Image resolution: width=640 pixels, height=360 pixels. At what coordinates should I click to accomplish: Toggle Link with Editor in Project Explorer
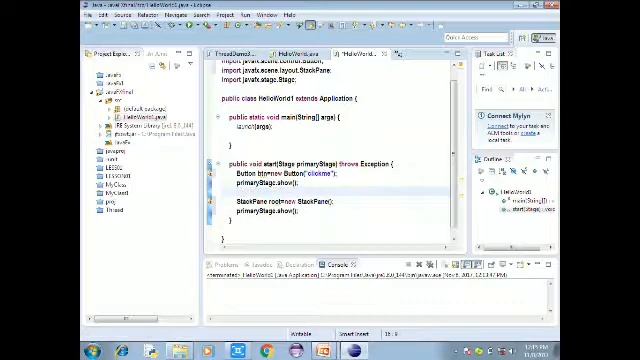tap(163, 66)
